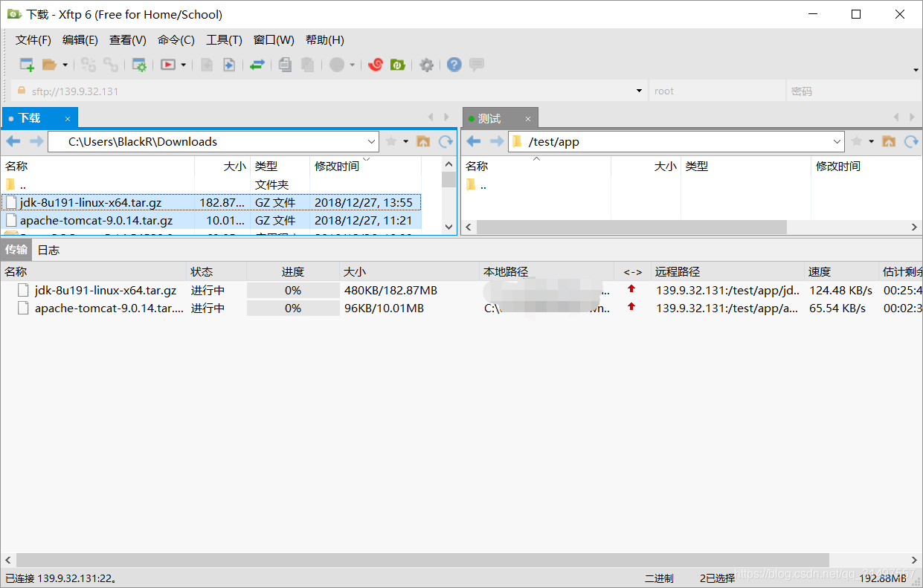Expand the dropdown beside the play icon
This screenshot has width=923, height=588.
pos(184,65)
